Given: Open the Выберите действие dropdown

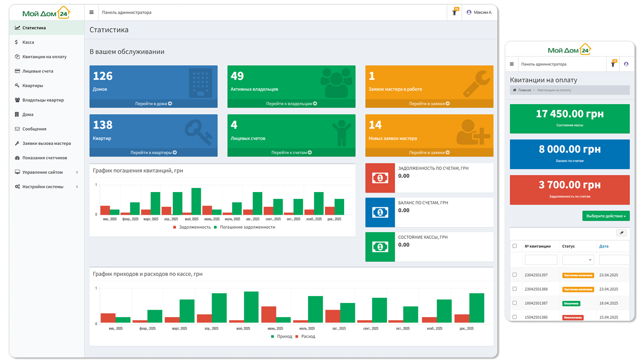Looking at the screenshot, I should [x=606, y=216].
